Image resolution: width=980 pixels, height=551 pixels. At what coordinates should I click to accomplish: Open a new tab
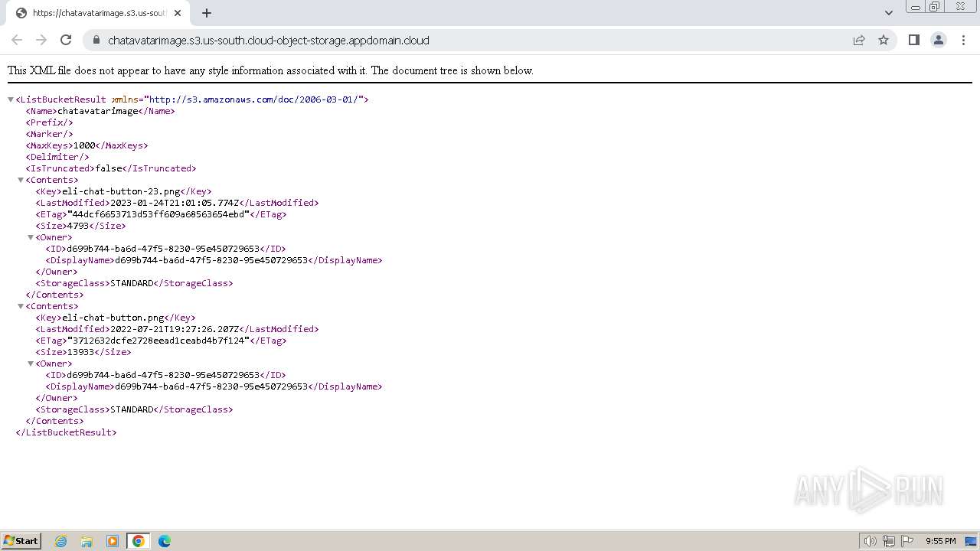click(207, 13)
